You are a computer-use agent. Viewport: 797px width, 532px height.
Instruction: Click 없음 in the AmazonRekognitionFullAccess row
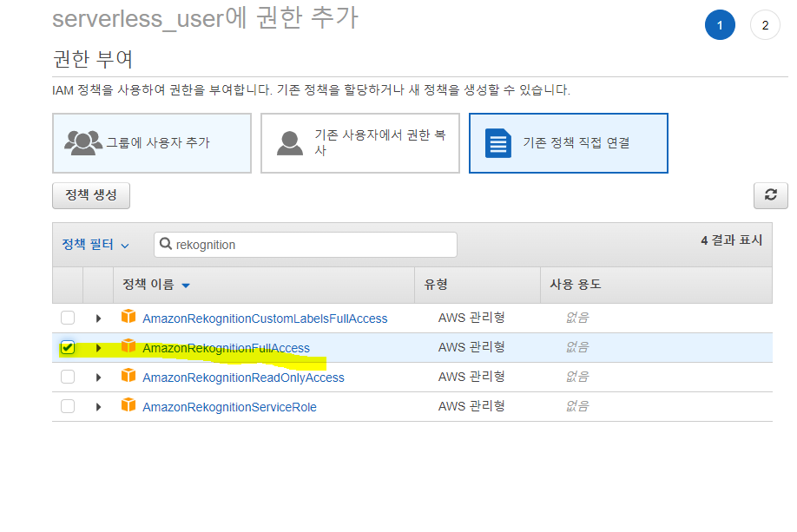click(577, 347)
